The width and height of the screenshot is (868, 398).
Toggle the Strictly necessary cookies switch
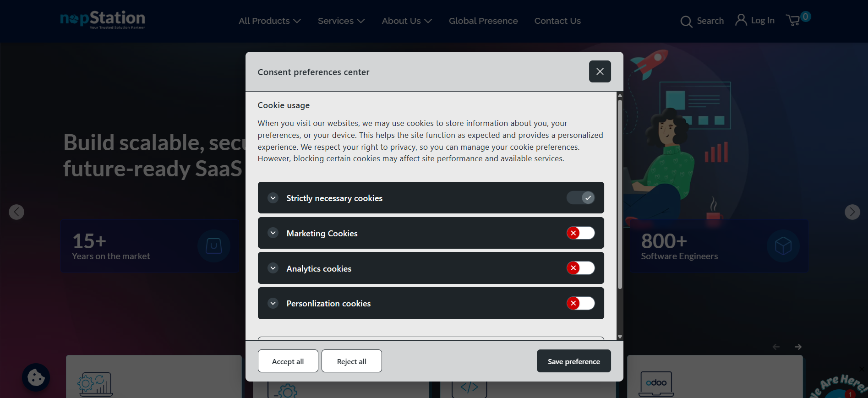point(581,198)
